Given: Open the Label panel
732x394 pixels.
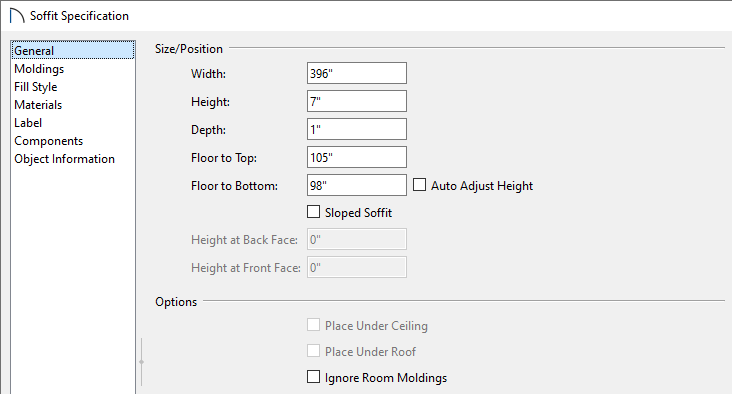Looking at the screenshot, I should 28,123.
